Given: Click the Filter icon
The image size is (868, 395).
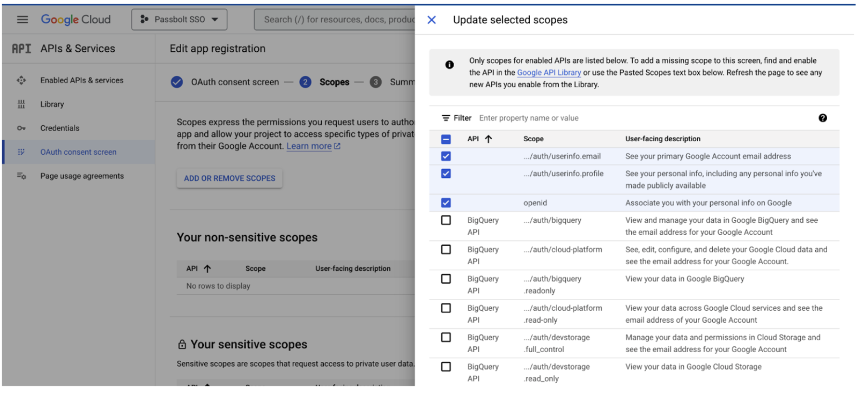Looking at the screenshot, I should pyautogui.click(x=446, y=118).
